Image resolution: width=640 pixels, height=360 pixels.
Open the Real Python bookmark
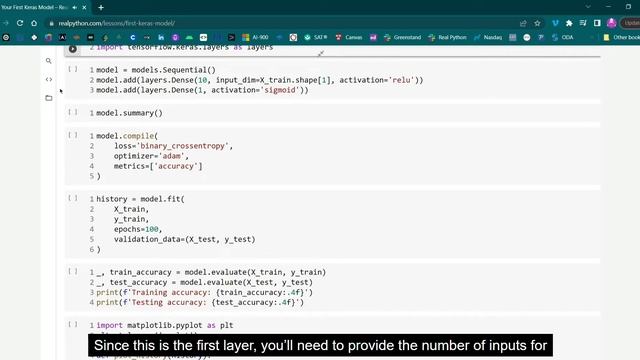447,37
